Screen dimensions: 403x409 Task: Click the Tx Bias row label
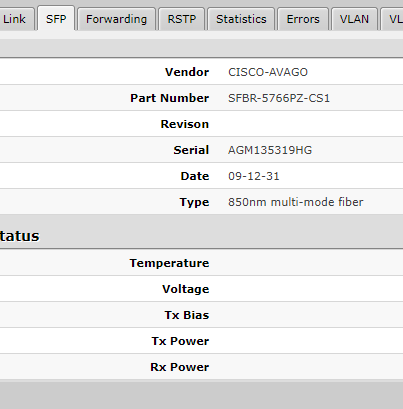coord(187,315)
